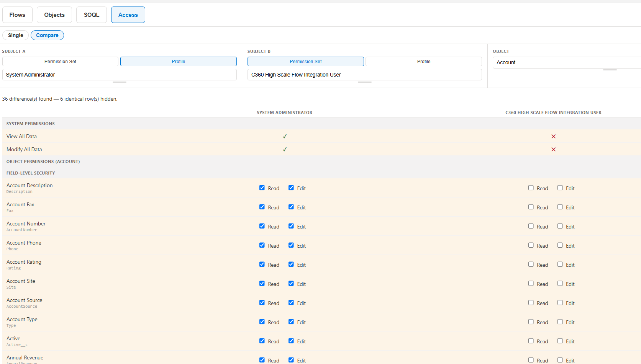Image resolution: width=641 pixels, height=364 pixels.
Task: Choose Permission Set for Subject B
Action: click(x=306, y=62)
